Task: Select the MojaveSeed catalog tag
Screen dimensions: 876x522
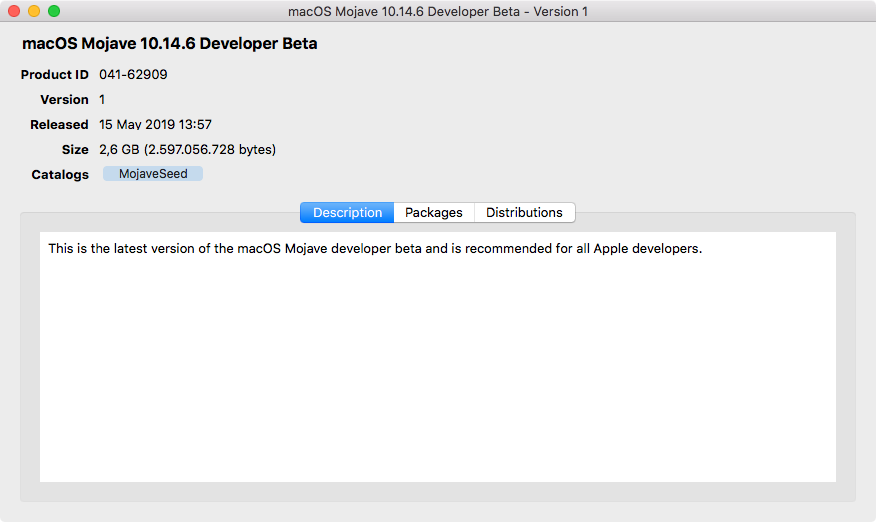Action: click(153, 174)
